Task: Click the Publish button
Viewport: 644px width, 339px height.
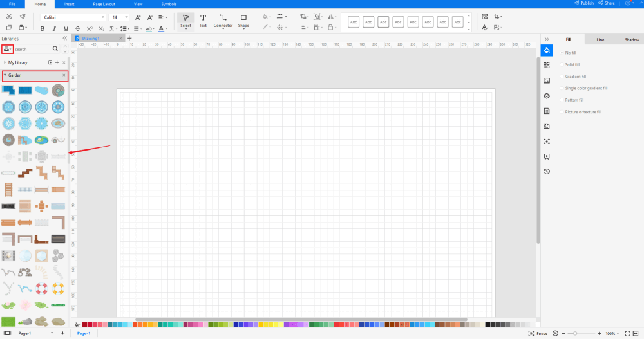Action: [x=584, y=3]
